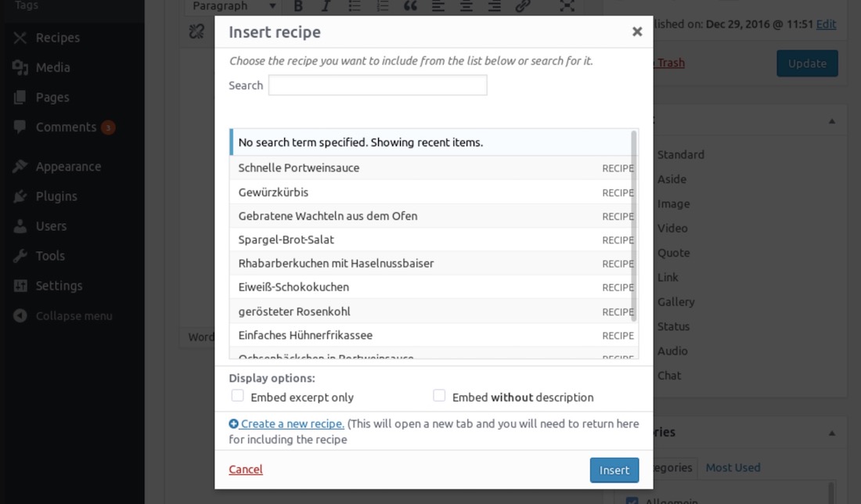The width and height of the screenshot is (861, 504).
Task: Collapse the Format panel arrow
Action: 832,121
